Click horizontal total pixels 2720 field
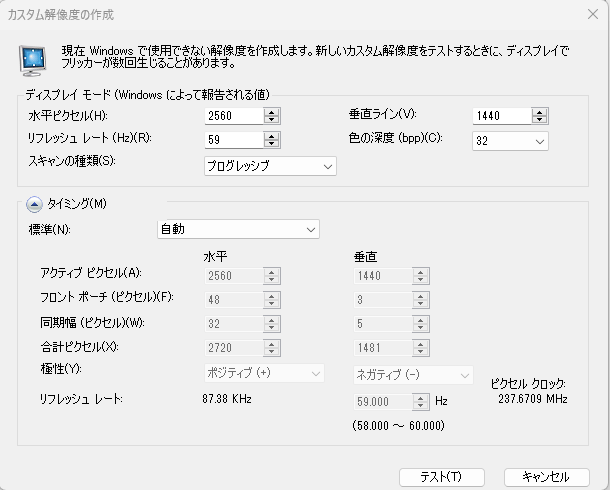 234,348
